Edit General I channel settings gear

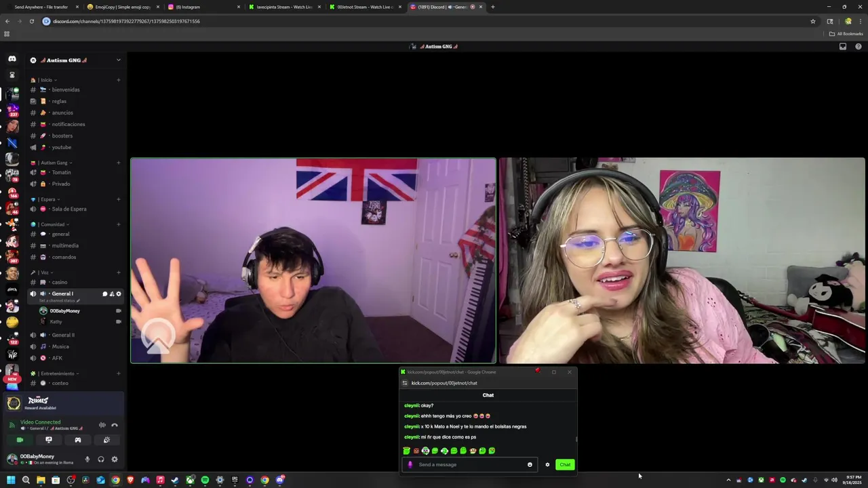(119, 294)
